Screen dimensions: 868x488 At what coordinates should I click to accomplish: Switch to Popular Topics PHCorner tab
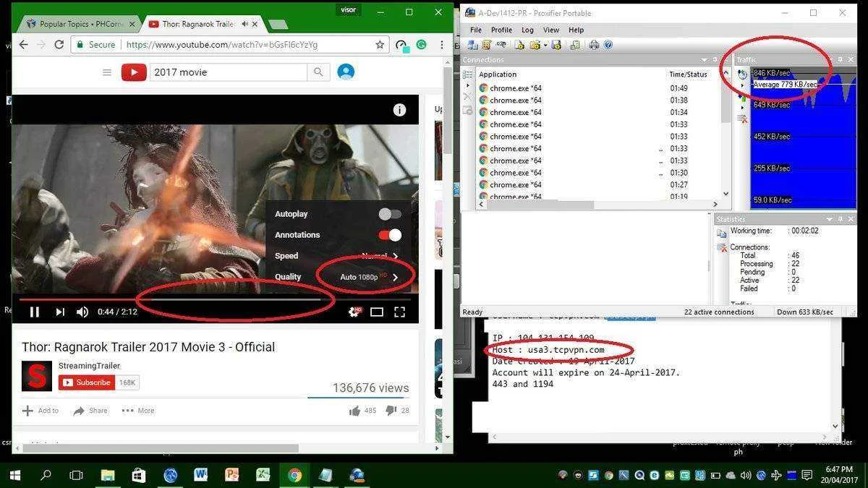pyautogui.click(x=78, y=24)
